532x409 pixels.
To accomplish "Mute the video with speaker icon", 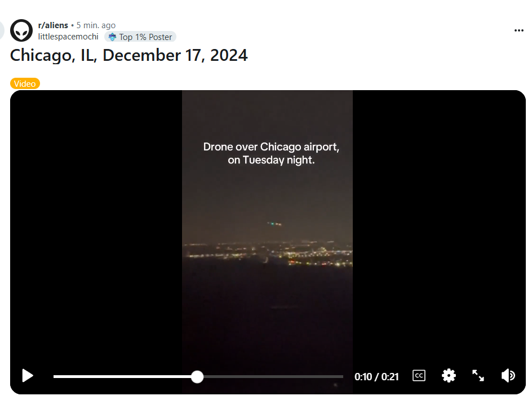I will click(x=508, y=376).
